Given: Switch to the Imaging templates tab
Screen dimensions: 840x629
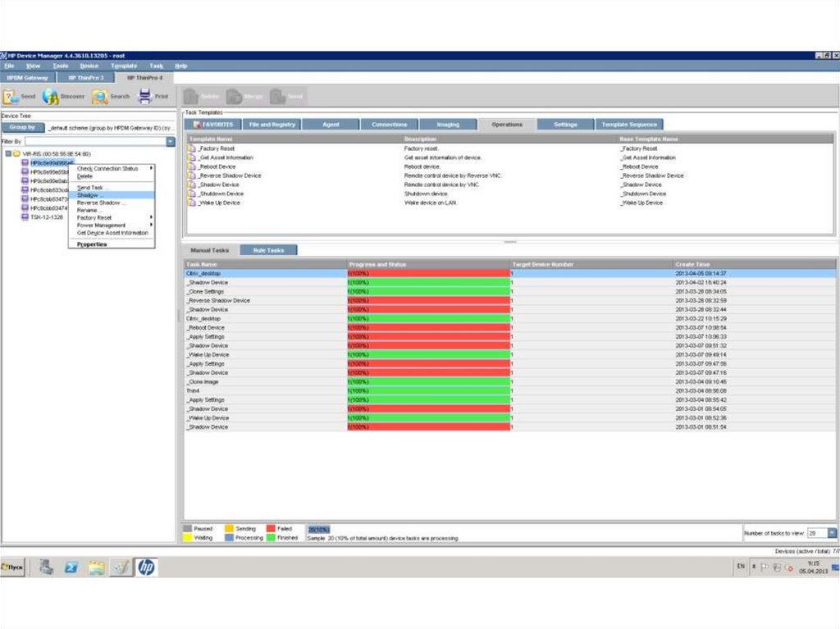Looking at the screenshot, I should (x=448, y=125).
